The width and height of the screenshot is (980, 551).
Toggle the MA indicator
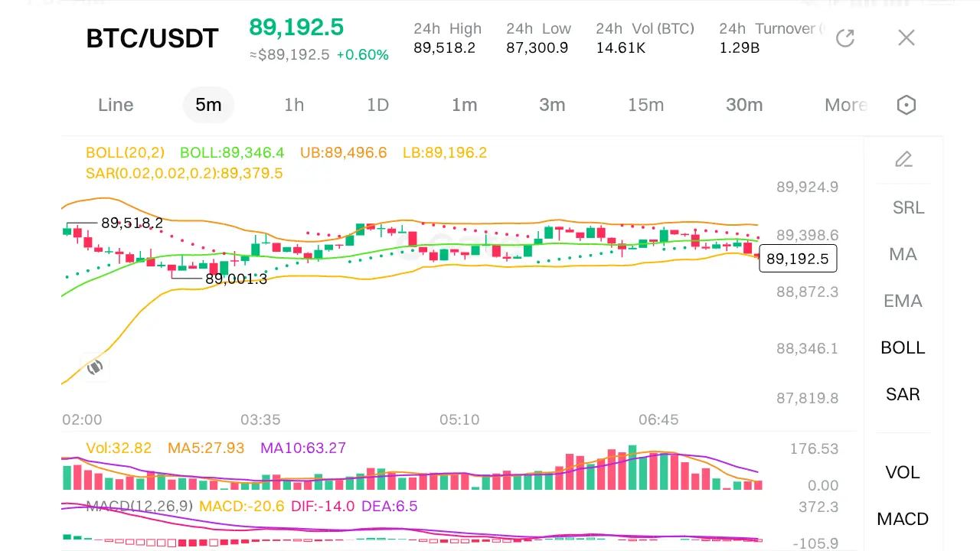point(903,254)
